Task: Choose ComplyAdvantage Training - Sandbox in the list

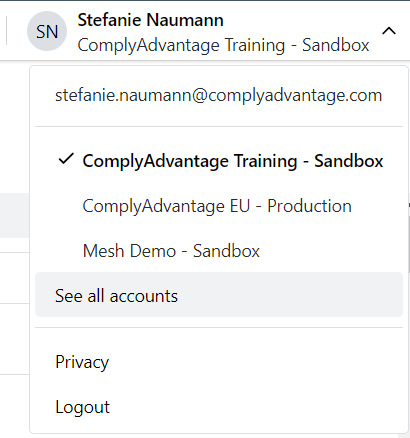Action: point(233,161)
